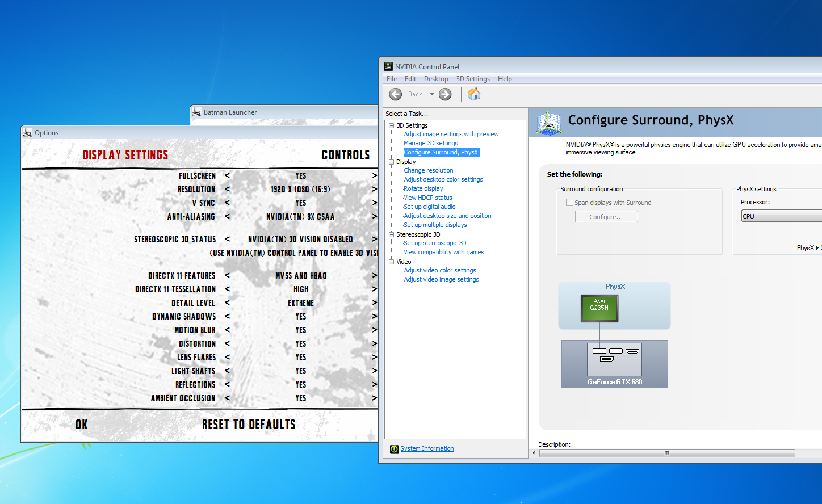Click the Batman Launcher title bar icon
Viewport: 822px width, 504px height.
click(x=197, y=112)
